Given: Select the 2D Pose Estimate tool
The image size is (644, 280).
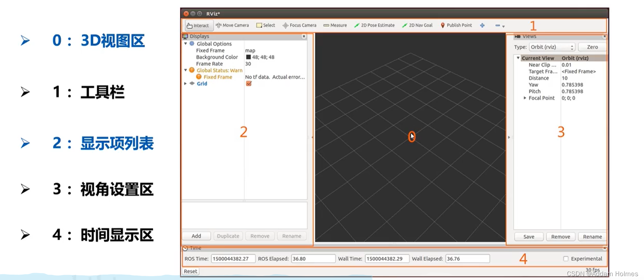Looking at the screenshot, I should 374,25.
